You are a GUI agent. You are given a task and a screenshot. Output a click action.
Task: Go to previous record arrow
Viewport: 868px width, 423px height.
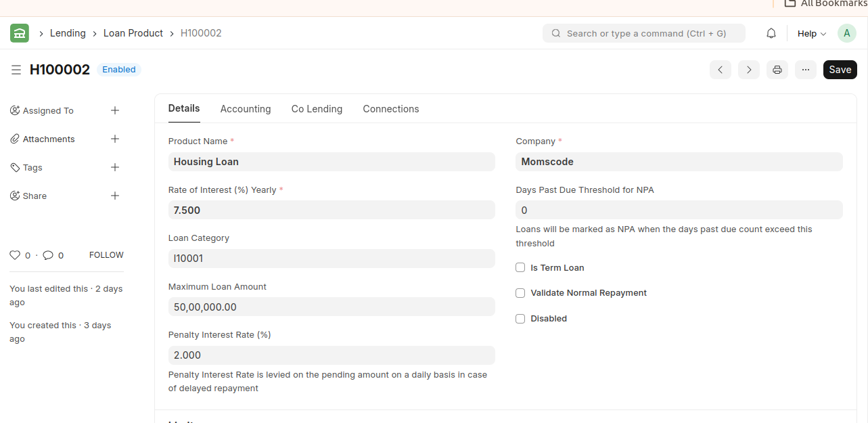721,70
